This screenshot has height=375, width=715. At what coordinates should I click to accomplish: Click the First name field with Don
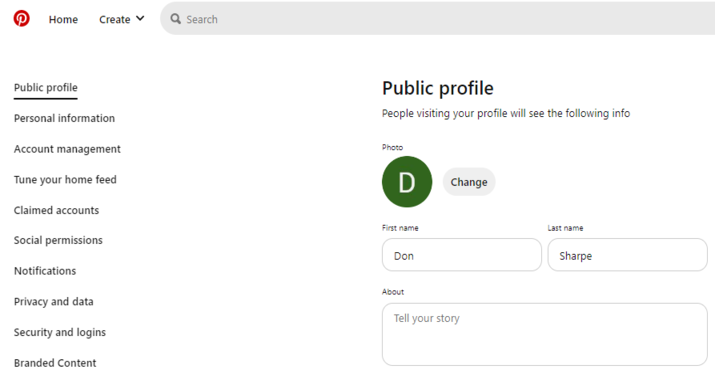(x=461, y=255)
